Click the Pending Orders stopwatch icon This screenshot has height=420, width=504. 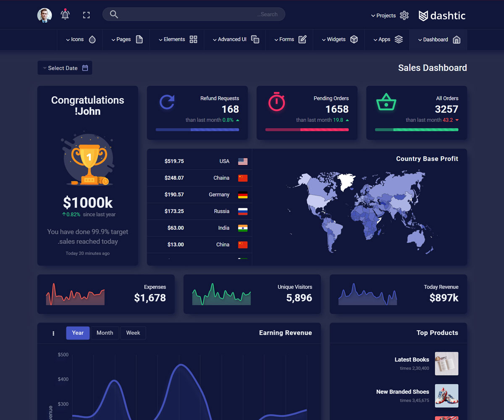coord(276,102)
